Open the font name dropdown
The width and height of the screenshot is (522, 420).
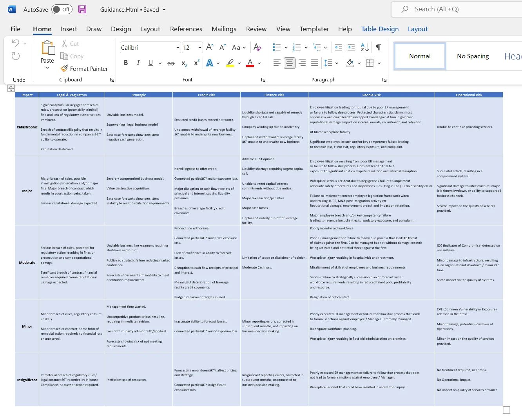click(178, 48)
